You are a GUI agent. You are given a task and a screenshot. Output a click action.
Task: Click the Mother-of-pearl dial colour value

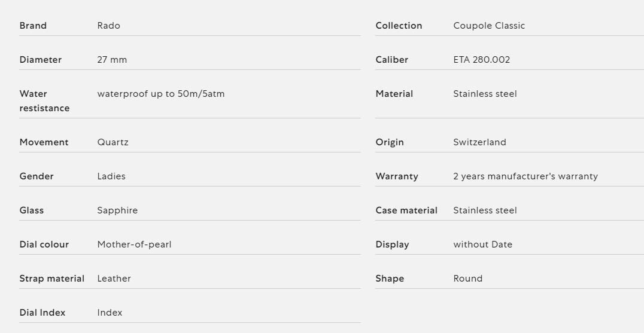(134, 245)
